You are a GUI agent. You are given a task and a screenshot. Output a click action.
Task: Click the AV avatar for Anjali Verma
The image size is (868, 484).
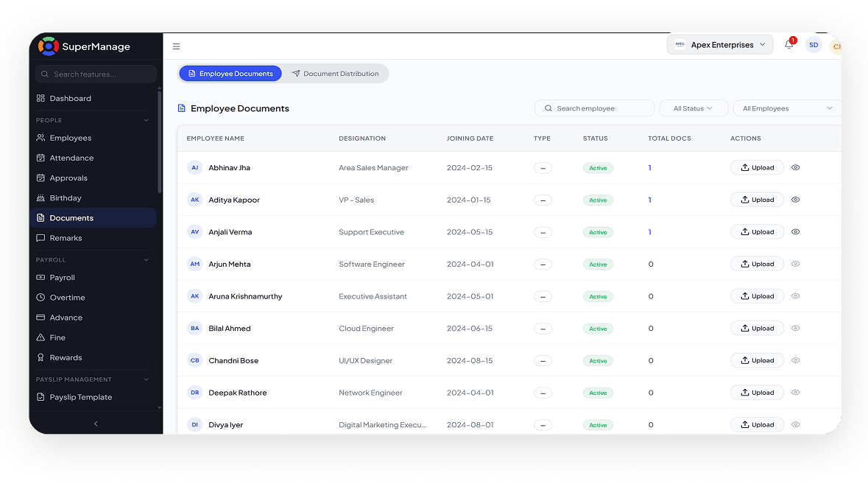pos(195,232)
